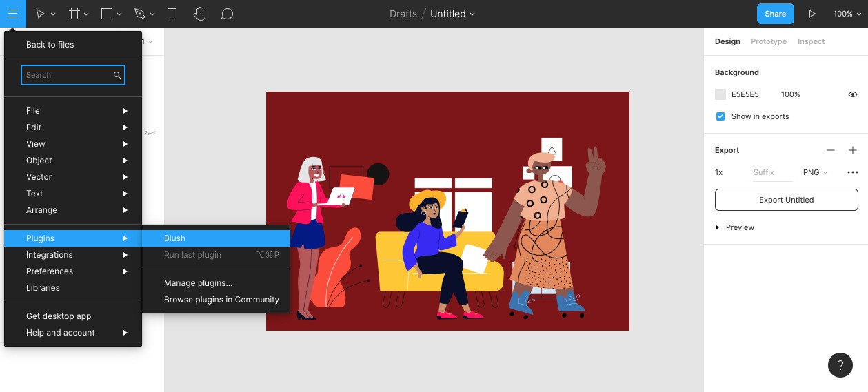Switch to the Prototype tab
Screen dimensions: 868x392
768,41
